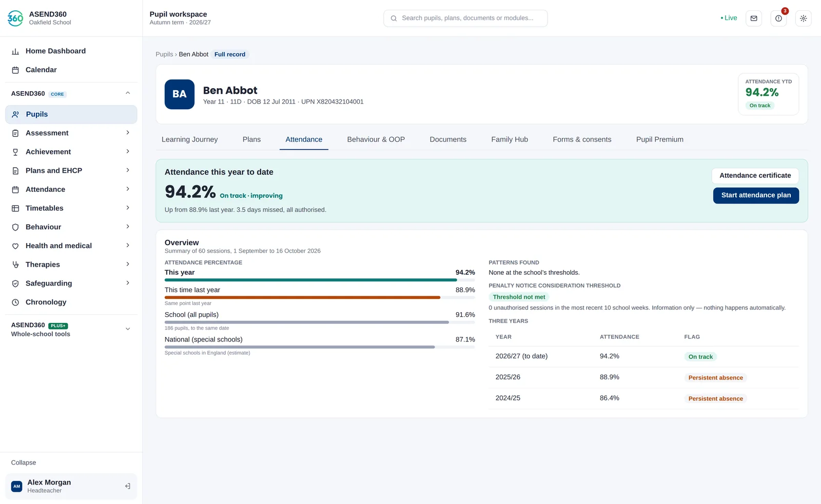Click the Threshold not met badge
The height and width of the screenshot is (504, 821).
click(x=519, y=297)
